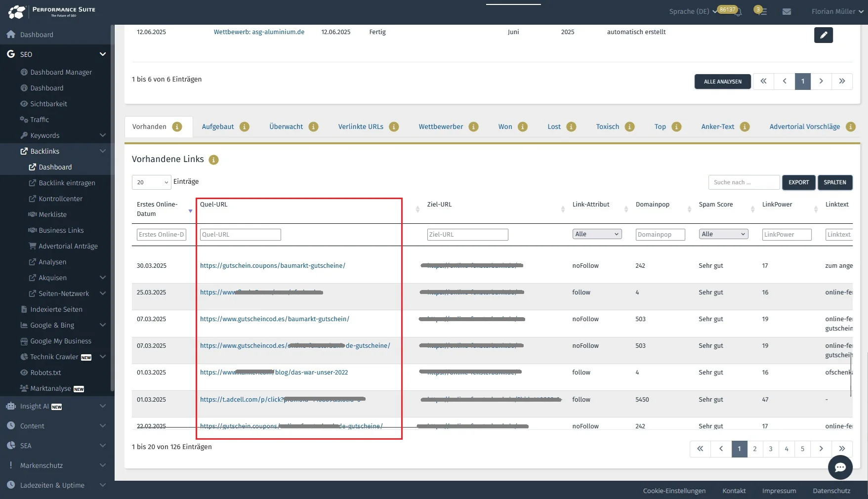Click the notification bell icon

point(739,12)
